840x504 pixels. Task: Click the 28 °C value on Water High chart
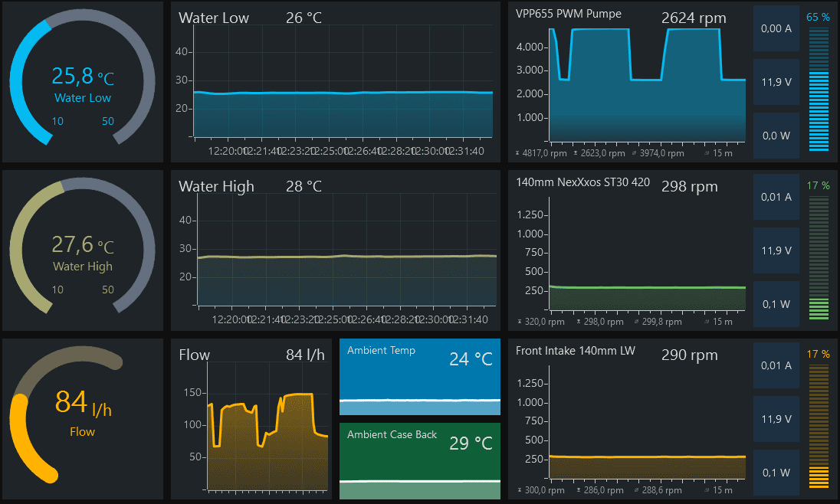[x=304, y=186]
